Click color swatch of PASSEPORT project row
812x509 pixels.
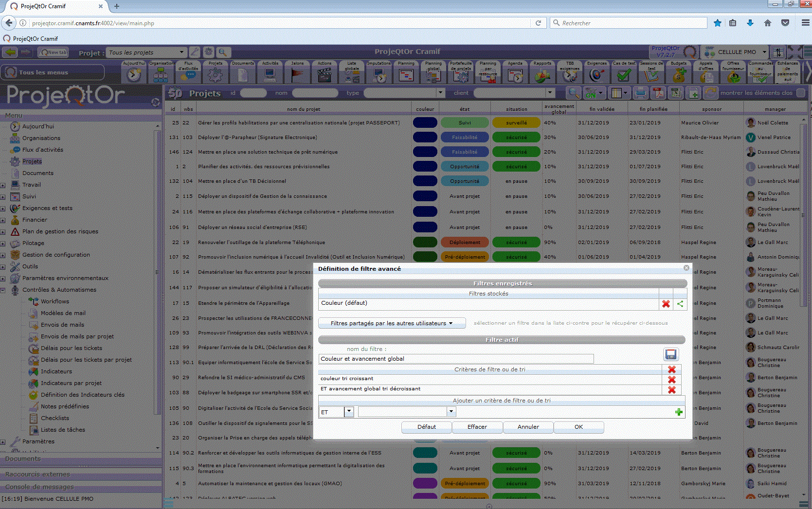point(425,123)
